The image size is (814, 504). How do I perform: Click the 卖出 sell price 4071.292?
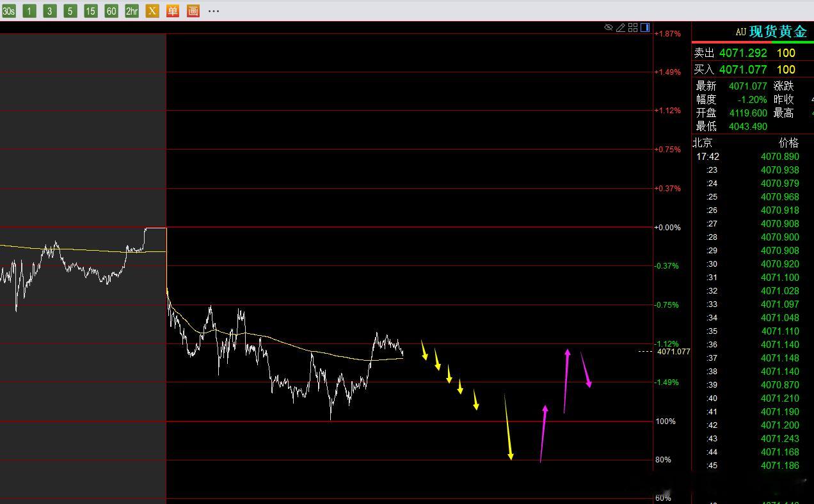743,53
